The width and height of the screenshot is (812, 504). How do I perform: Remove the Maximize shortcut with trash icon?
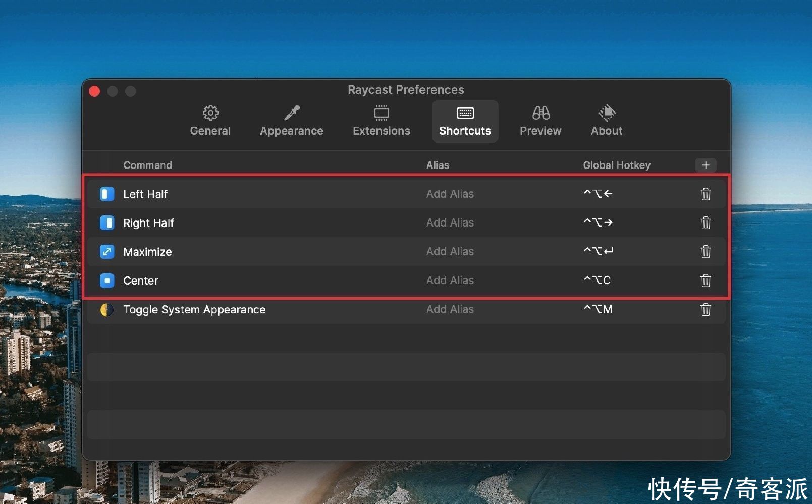pyautogui.click(x=706, y=251)
